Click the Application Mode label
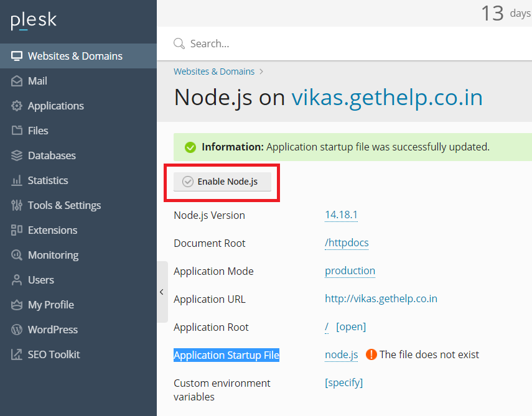Image resolution: width=532 pixels, height=416 pixels. (213, 271)
